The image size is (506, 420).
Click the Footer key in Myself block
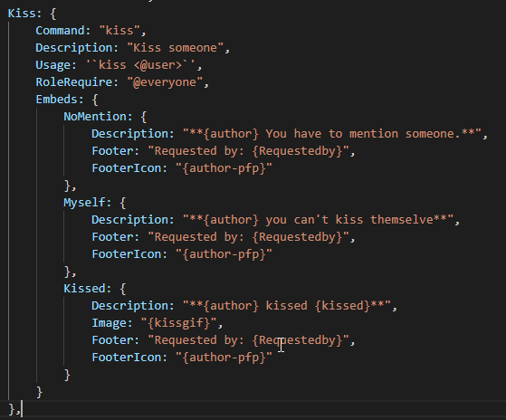[x=112, y=237]
